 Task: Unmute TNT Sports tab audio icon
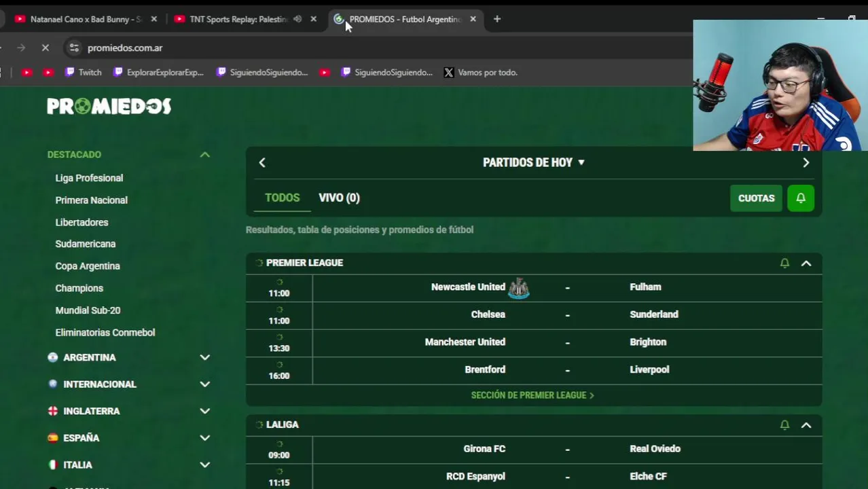point(297,19)
